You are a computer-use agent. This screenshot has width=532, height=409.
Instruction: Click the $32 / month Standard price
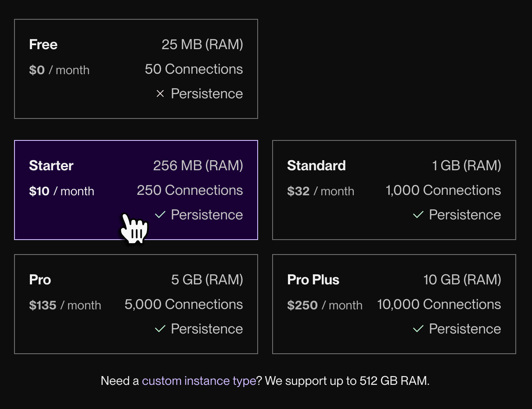(x=320, y=191)
